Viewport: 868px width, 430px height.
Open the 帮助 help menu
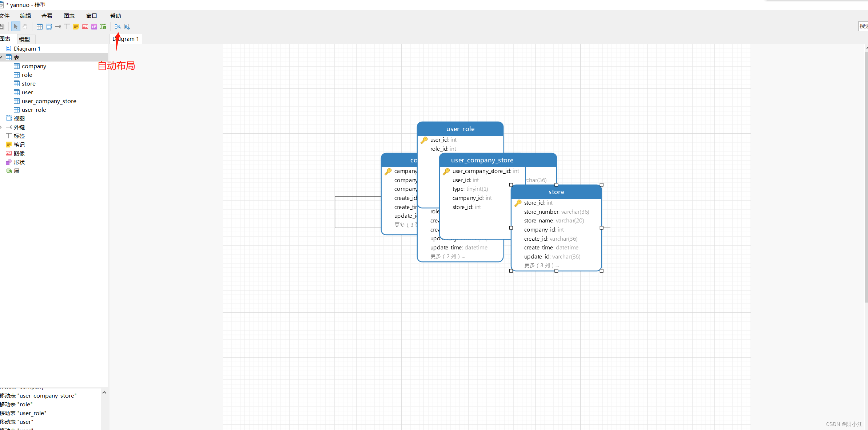point(115,16)
